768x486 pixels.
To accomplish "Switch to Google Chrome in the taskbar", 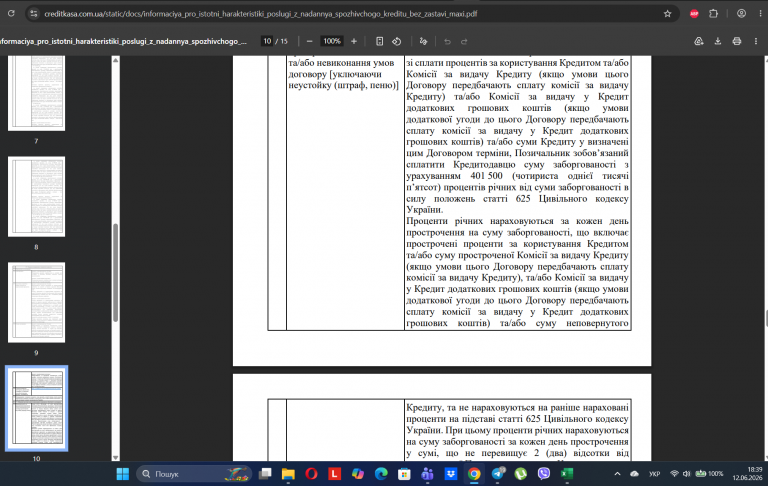I will point(474,474).
